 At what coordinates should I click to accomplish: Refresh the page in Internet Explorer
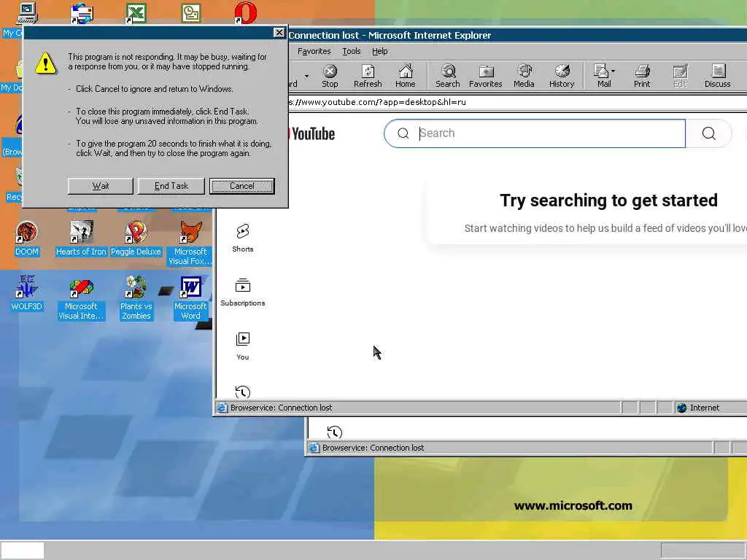(368, 76)
